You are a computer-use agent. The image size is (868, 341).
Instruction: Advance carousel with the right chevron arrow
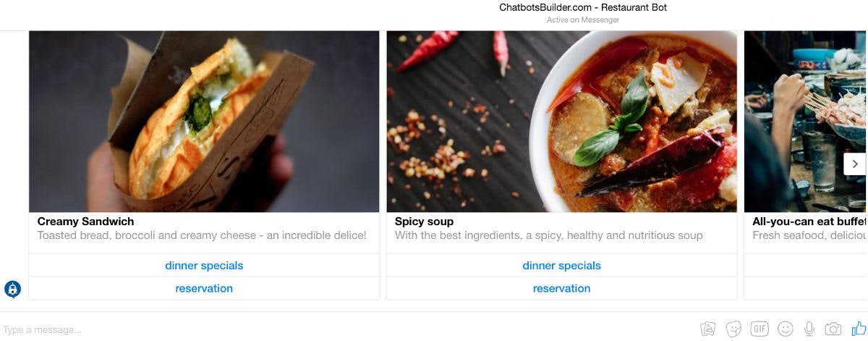coord(855,164)
